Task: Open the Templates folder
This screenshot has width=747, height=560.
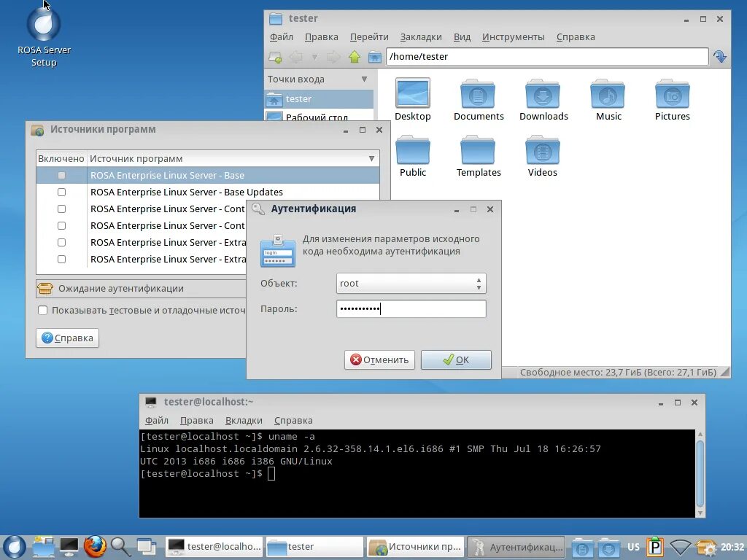Action: click(479, 156)
